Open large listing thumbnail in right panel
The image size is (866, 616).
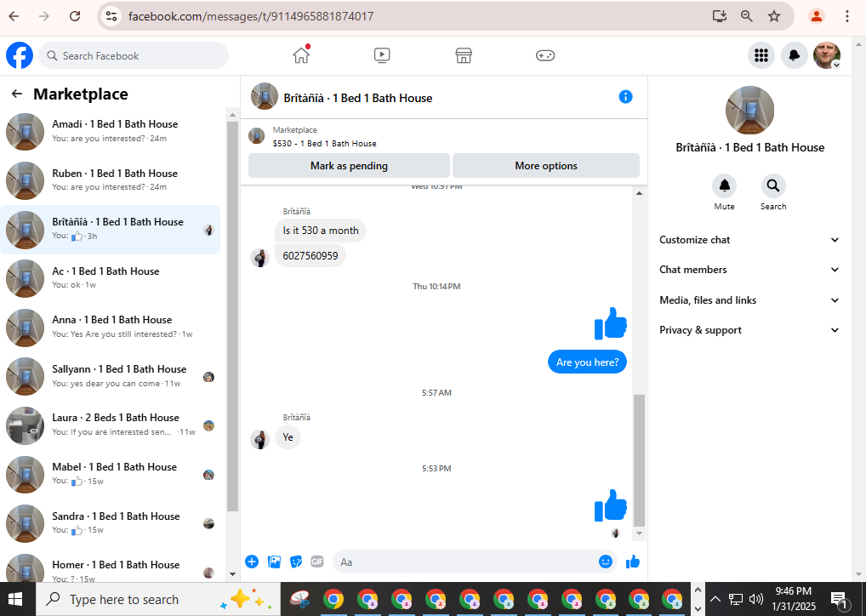click(x=749, y=110)
